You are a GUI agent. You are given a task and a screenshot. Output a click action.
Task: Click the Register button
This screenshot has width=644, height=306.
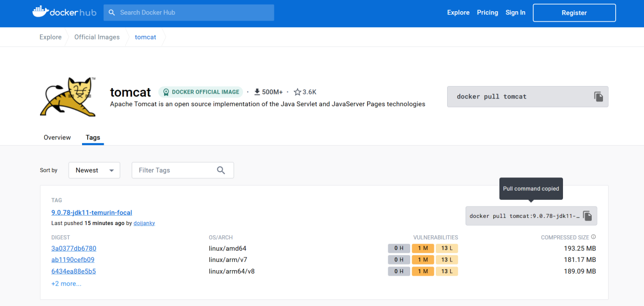[574, 13]
